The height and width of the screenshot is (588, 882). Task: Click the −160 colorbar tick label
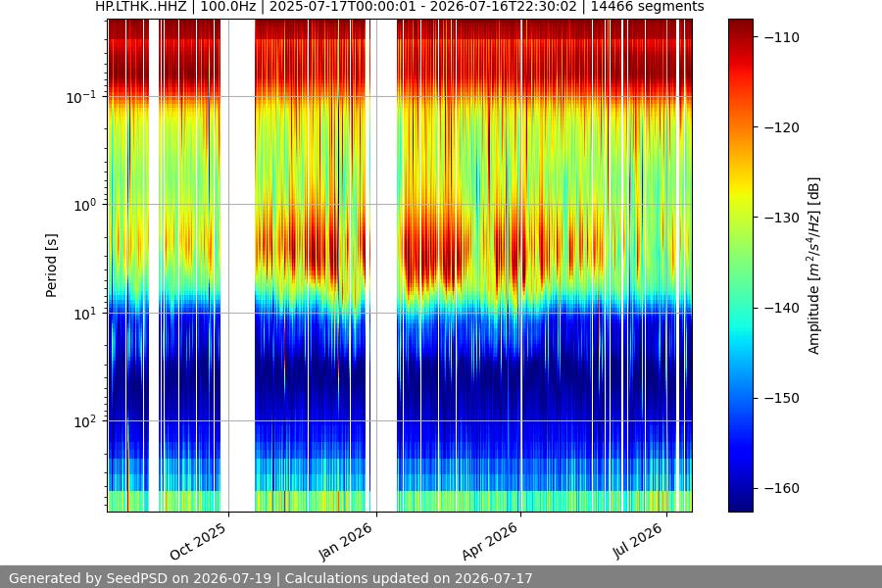tap(782, 488)
